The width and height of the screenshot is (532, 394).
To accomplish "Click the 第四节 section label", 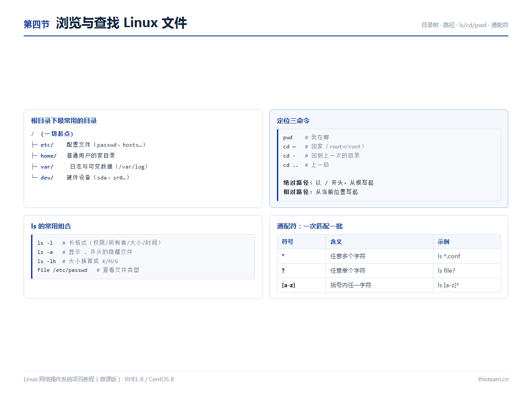I will 36,25.
